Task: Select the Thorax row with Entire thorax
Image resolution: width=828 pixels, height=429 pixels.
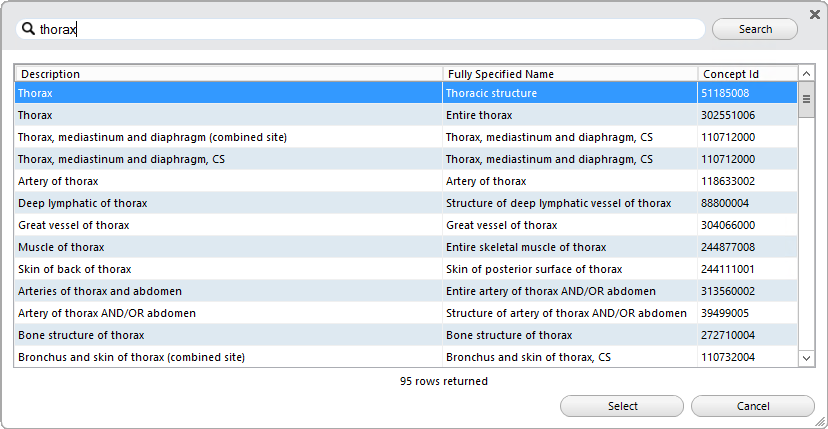Action: pyautogui.click(x=406, y=115)
